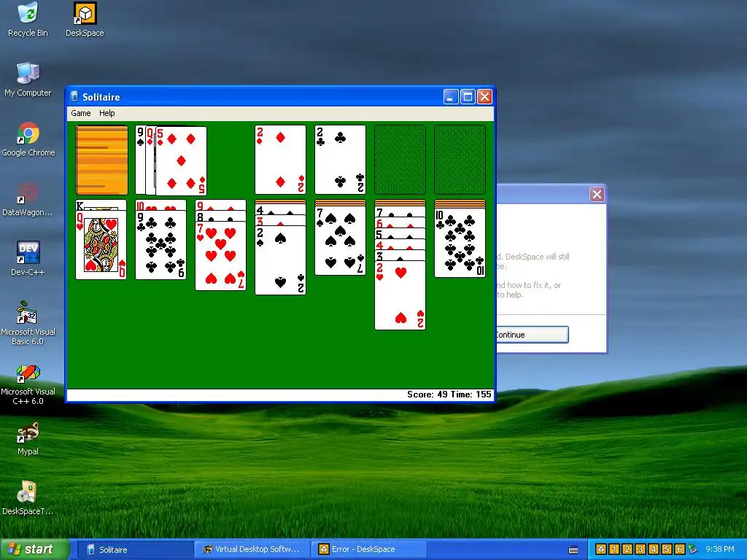747x560 pixels.
Task: Switch to desktop 2 in the tray
Action: [x=627, y=549]
